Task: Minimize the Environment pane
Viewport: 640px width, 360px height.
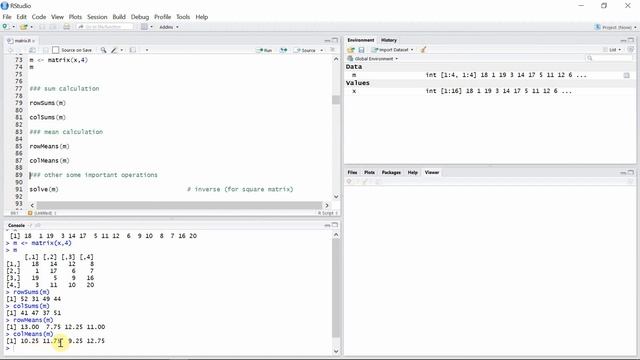Action: click(623, 40)
